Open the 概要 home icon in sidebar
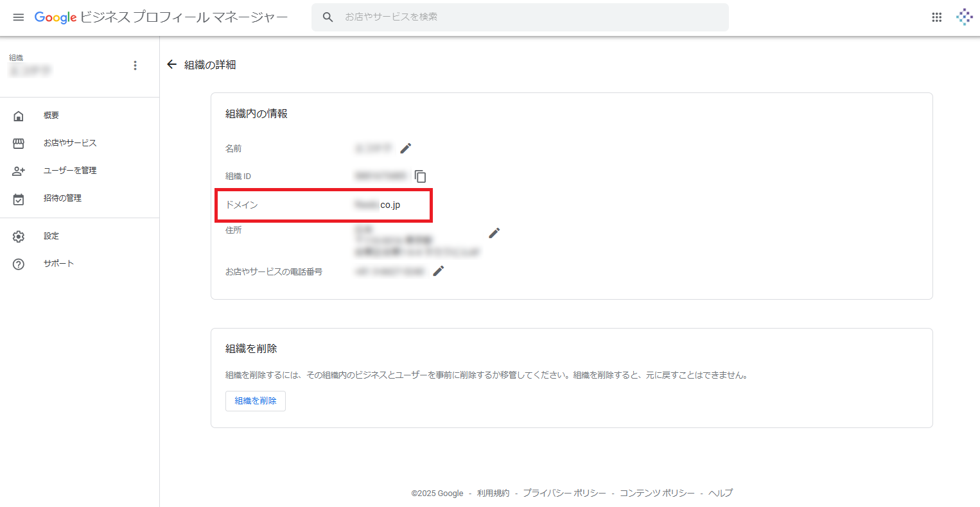 (19, 115)
